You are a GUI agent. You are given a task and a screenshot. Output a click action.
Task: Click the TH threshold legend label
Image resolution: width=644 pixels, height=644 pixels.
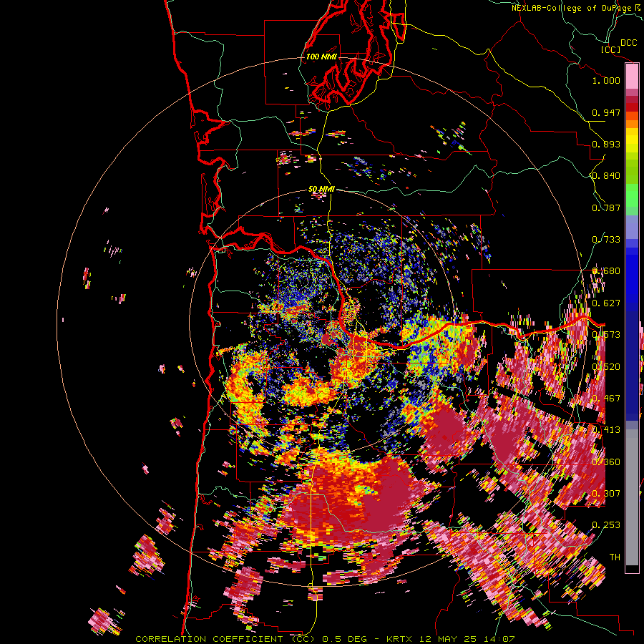pos(615,557)
